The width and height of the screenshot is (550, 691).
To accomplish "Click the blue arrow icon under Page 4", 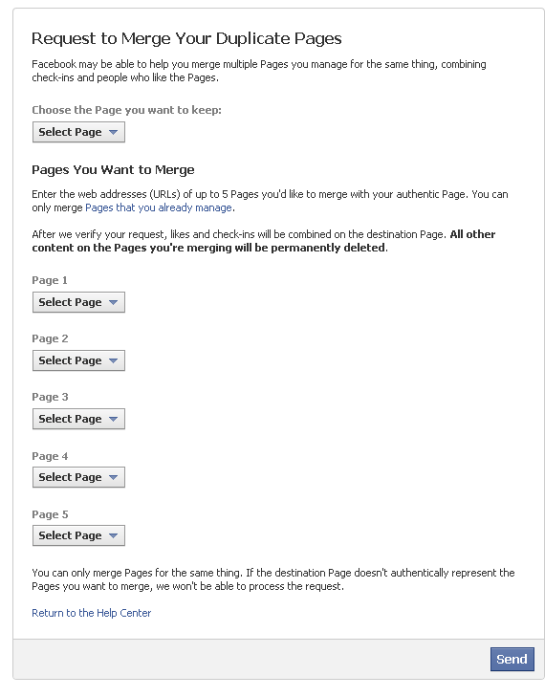I will point(113,477).
